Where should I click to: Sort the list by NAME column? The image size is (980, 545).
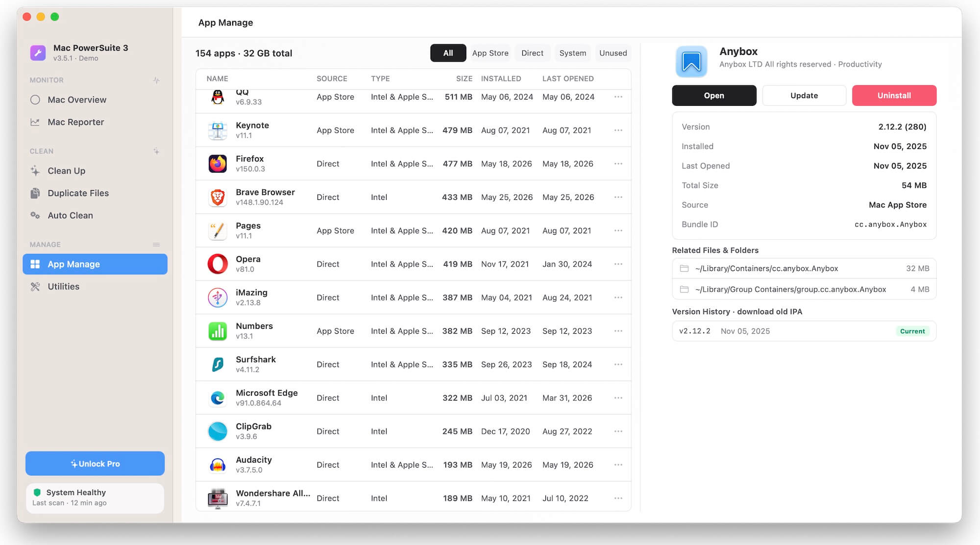pos(217,78)
